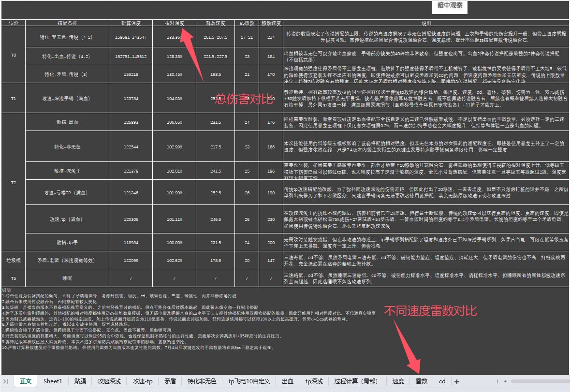This screenshot has height=392, width=570.
Task: Select the 攻速-tp（满血） cell
Action: (67, 219)
